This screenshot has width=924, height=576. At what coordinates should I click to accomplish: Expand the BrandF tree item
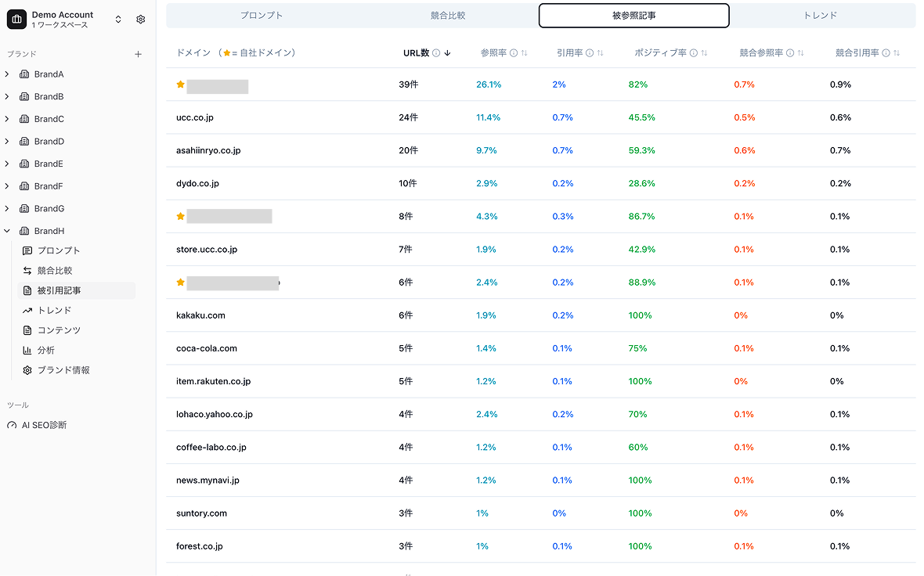click(7, 186)
